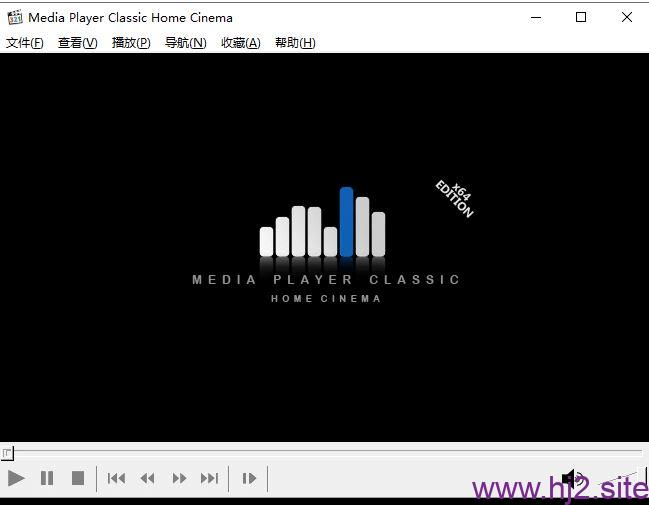The height and width of the screenshot is (505, 649).
Task: Maximize the Media Player Classic window
Action: click(581, 17)
